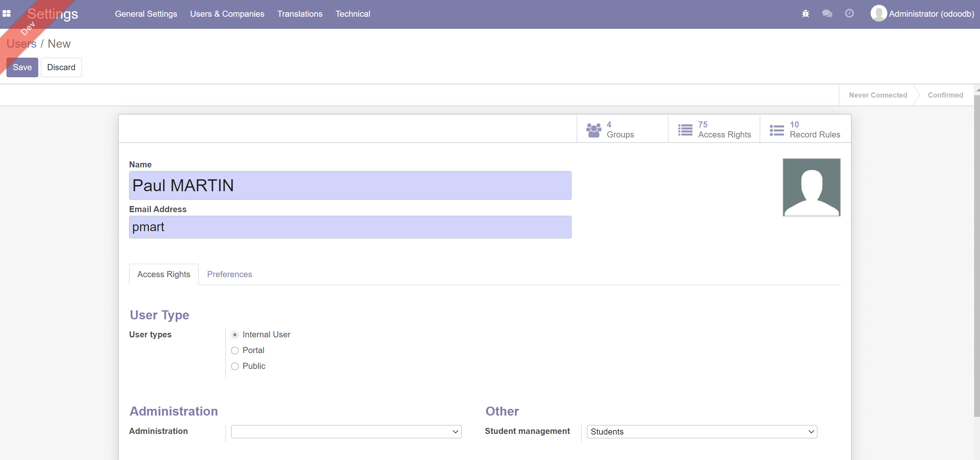Open the Access Rights list icon

pos(685,130)
